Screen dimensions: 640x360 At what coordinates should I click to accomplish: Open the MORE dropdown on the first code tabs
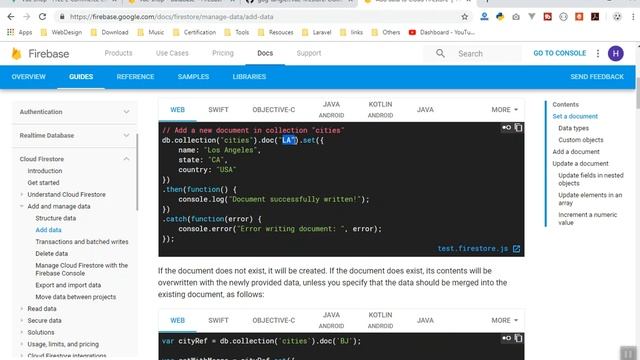point(504,110)
